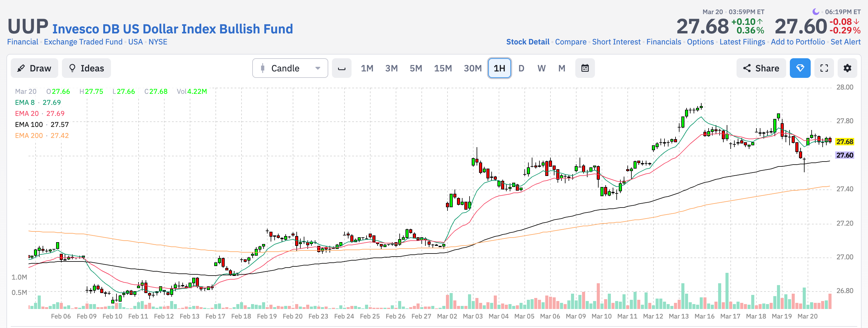
Task: Click the 28.00 price axis label
Action: point(845,87)
